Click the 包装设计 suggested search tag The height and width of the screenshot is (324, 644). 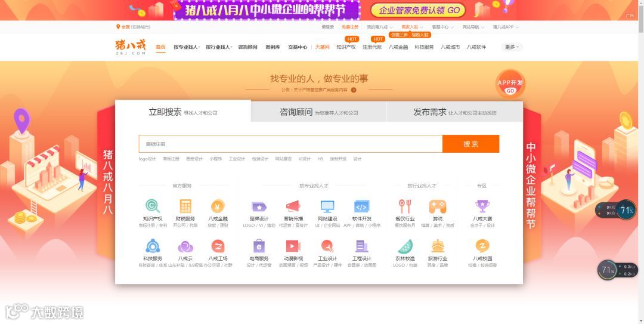click(x=260, y=159)
